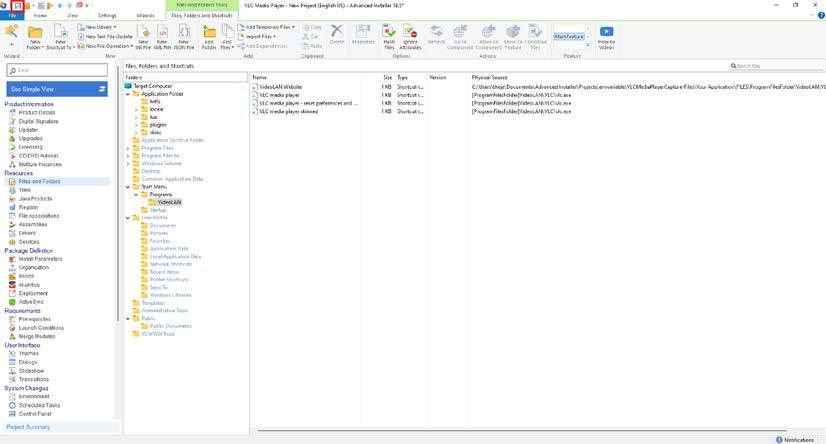Open the Updater page
The width and height of the screenshot is (826, 444).
pyautogui.click(x=28, y=130)
